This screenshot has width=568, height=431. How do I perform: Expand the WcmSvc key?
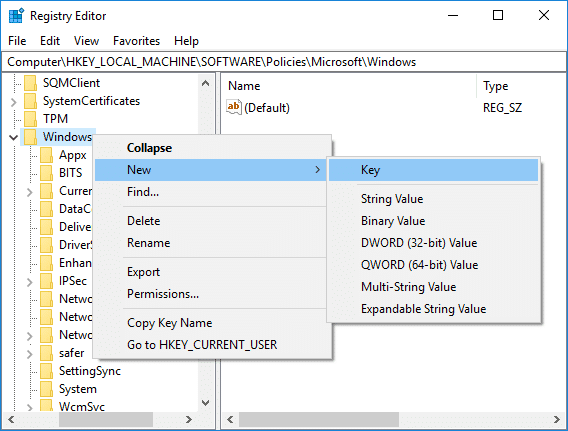pos(30,407)
